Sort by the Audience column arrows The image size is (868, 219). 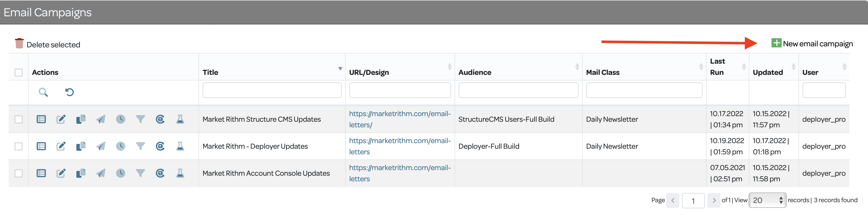click(x=577, y=67)
